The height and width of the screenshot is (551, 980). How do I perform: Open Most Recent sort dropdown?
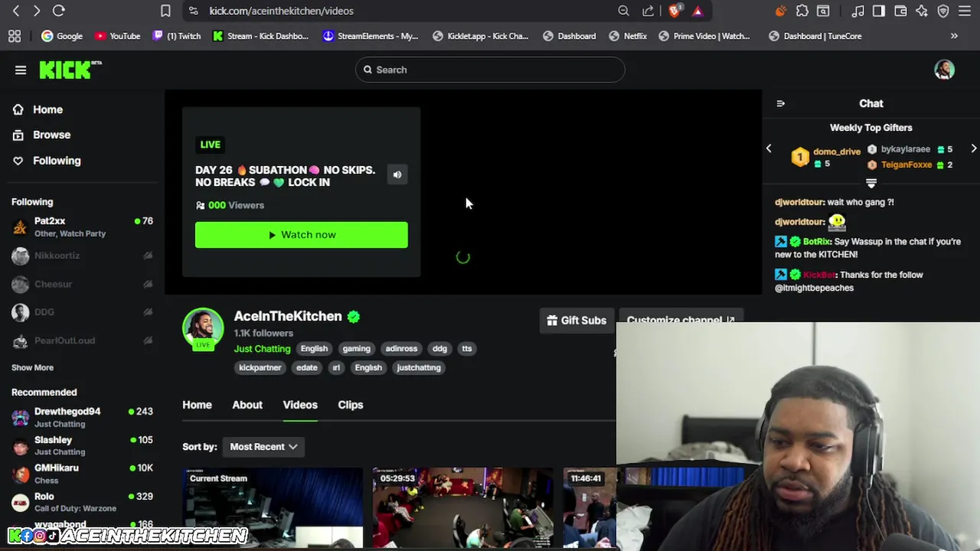(x=263, y=447)
